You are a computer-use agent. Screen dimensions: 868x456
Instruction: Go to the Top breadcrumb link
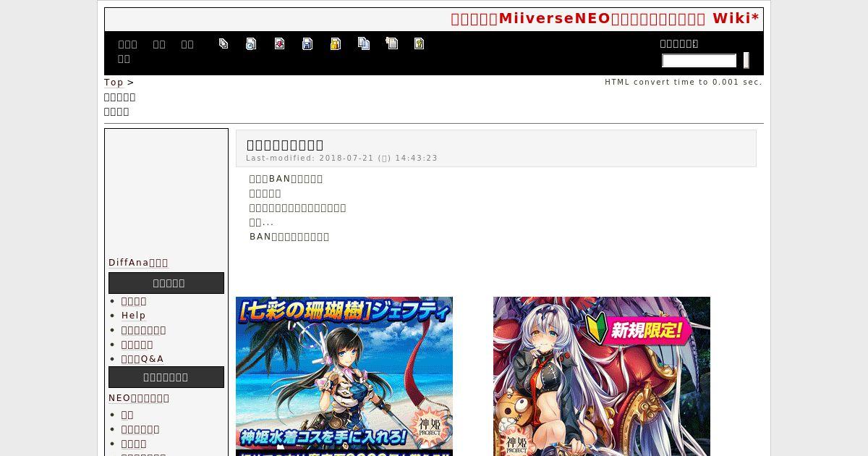pos(114,83)
